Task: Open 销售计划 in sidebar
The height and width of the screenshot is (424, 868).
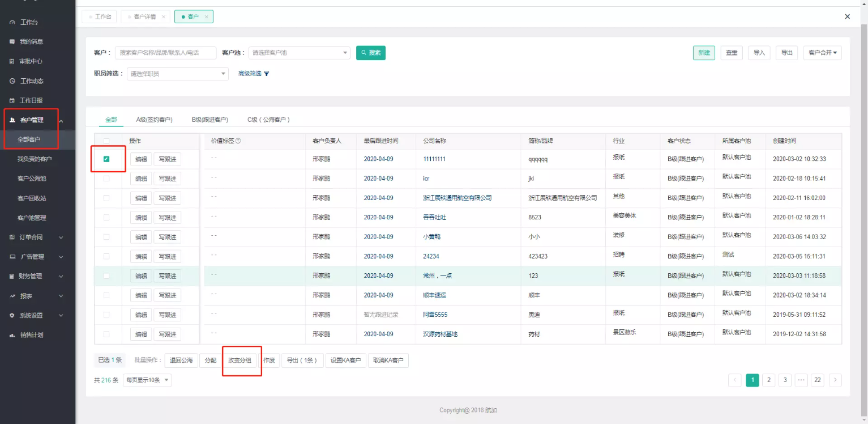Action: [x=31, y=335]
